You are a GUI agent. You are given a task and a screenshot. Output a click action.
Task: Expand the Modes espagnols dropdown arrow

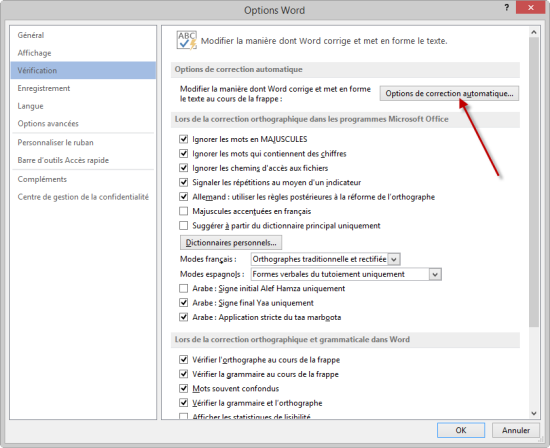pos(435,274)
